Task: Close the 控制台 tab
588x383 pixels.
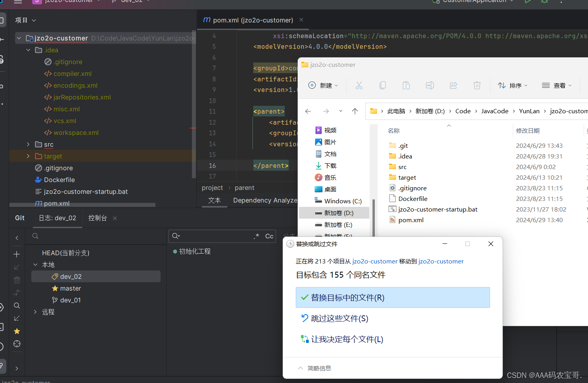Action: point(115,218)
